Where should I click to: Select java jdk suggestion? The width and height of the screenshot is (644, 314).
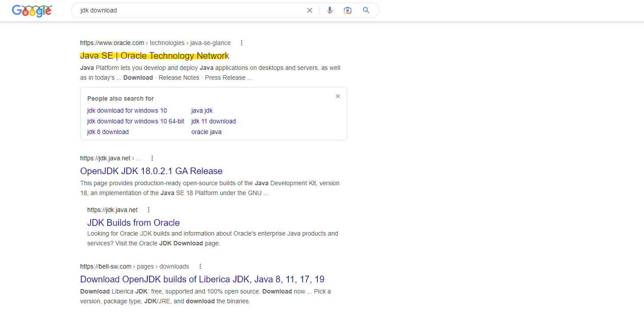(202, 110)
